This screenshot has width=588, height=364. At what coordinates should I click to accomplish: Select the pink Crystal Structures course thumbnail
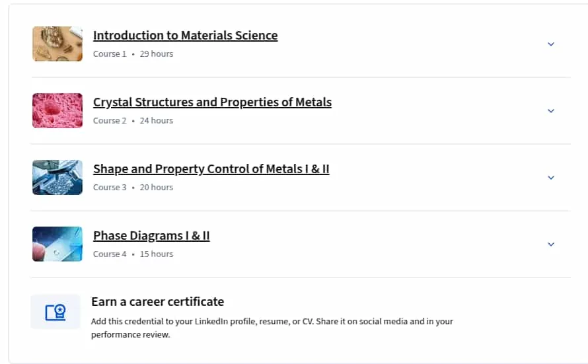tap(57, 110)
